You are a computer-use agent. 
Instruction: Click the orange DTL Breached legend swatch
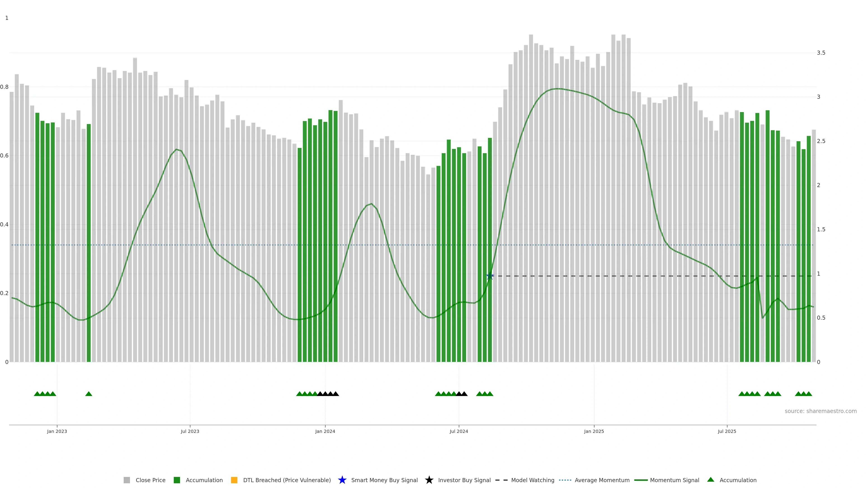click(x=234, y=480)
